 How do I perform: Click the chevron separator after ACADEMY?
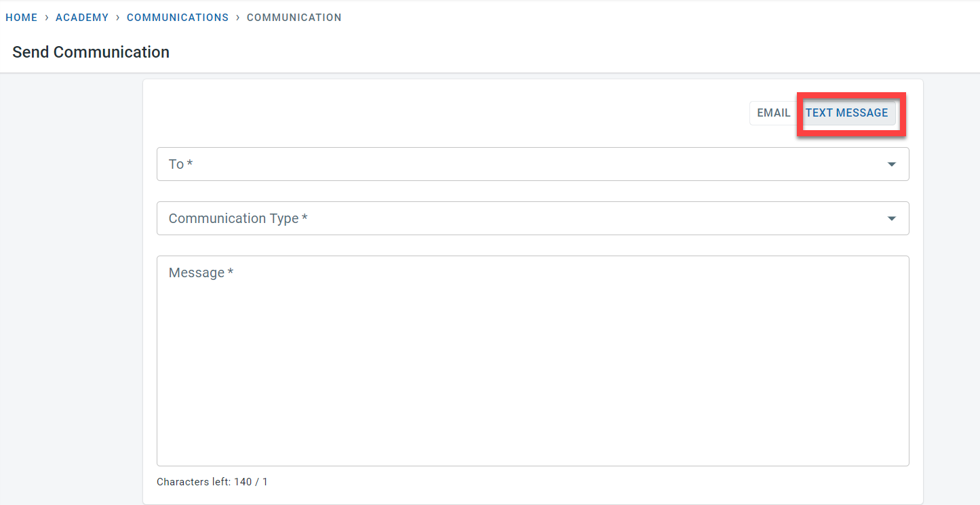coord(118,18)
